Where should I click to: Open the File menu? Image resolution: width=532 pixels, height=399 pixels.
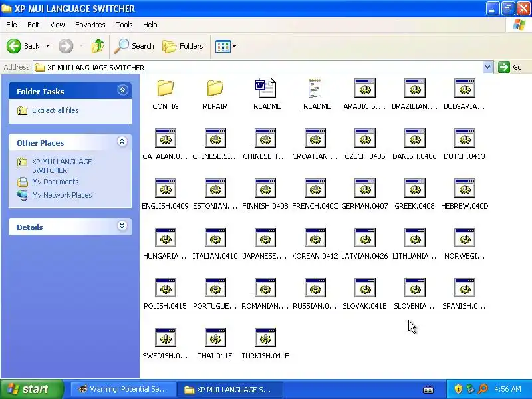[x=11, y=25]
